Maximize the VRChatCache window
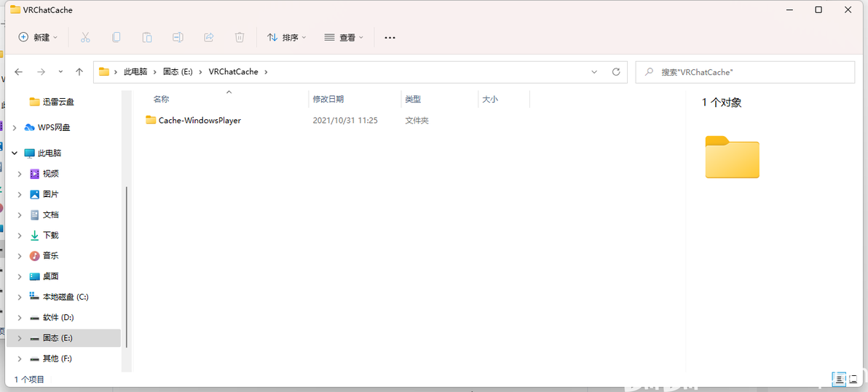868x392 pixels. pyautogui.click(x=818, y=9)
